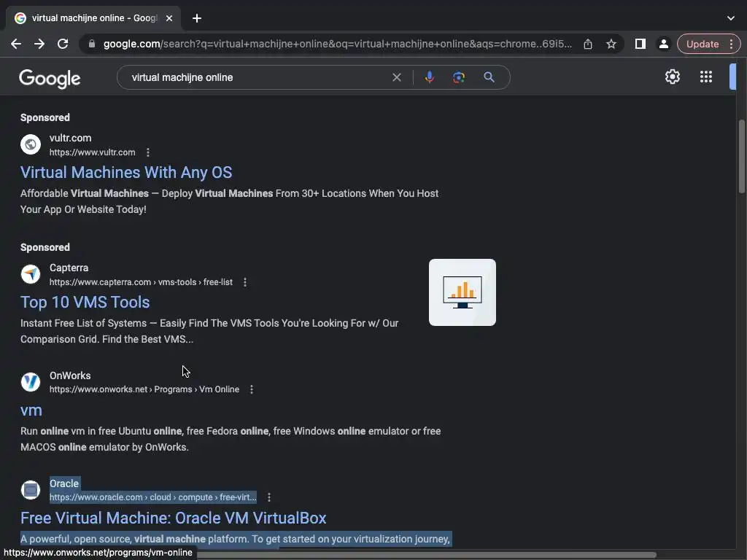
Task: Reload the current page
Action: click(x=63, y=44)
